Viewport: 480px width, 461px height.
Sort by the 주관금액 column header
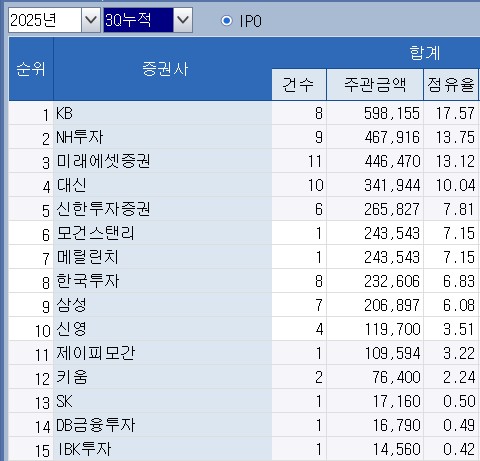tap(375, 85)
